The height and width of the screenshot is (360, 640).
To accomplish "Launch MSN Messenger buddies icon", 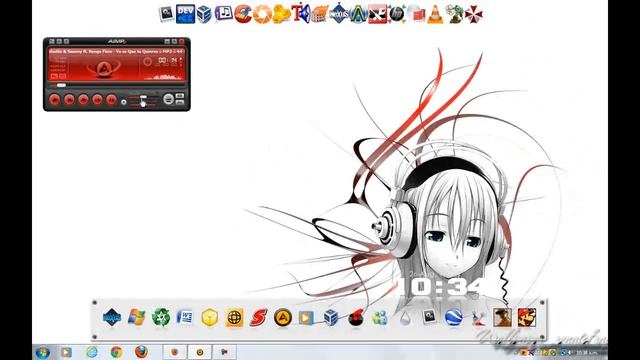I will (380, 318).
